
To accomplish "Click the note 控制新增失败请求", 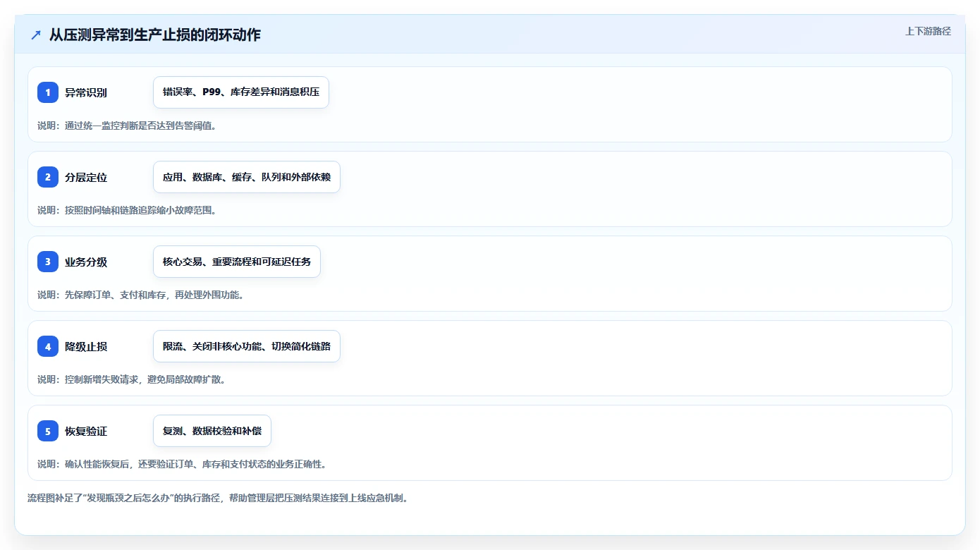I will [132, 379].
